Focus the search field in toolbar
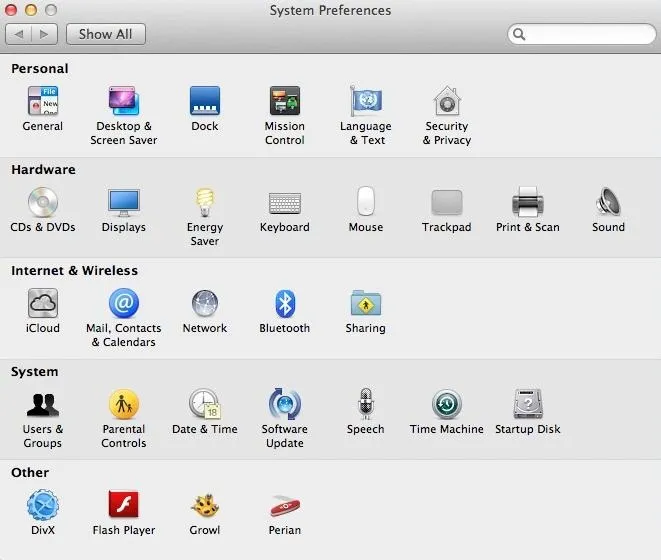The height and width of the screenshot is (560, 661). (582, 34)
